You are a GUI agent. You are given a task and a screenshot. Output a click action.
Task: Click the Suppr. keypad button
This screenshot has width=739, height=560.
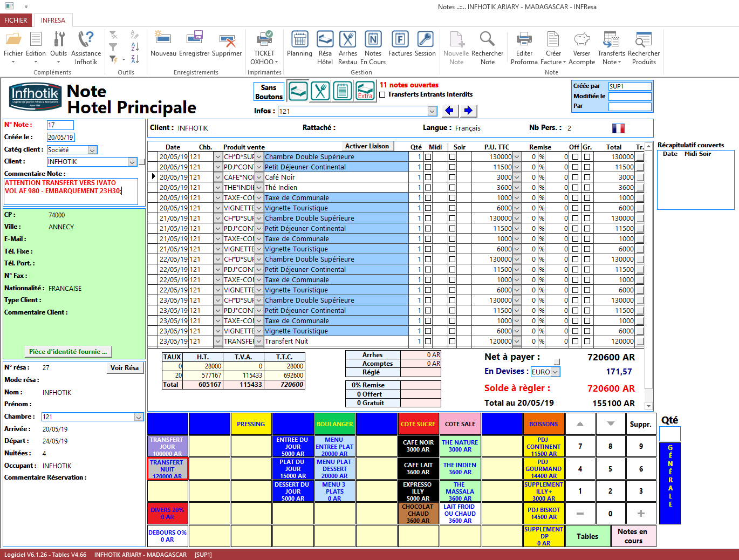pos(641,424)
